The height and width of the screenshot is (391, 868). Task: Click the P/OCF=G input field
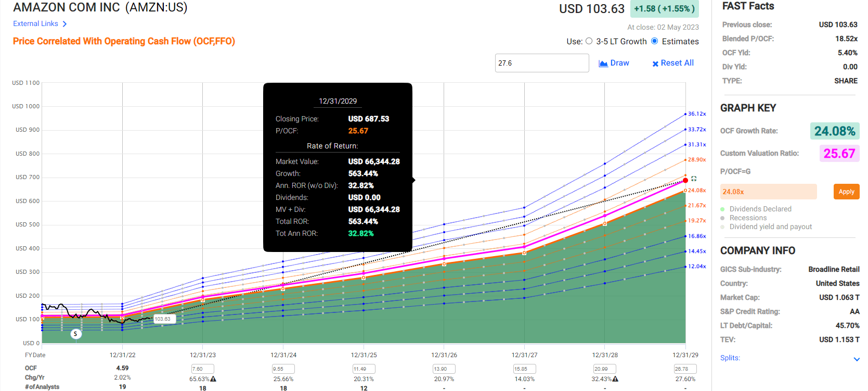(768, 192)
